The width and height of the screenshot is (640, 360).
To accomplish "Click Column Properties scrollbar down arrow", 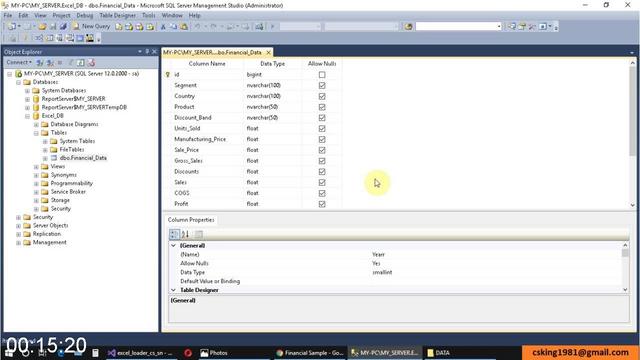I will coord(625,289).
